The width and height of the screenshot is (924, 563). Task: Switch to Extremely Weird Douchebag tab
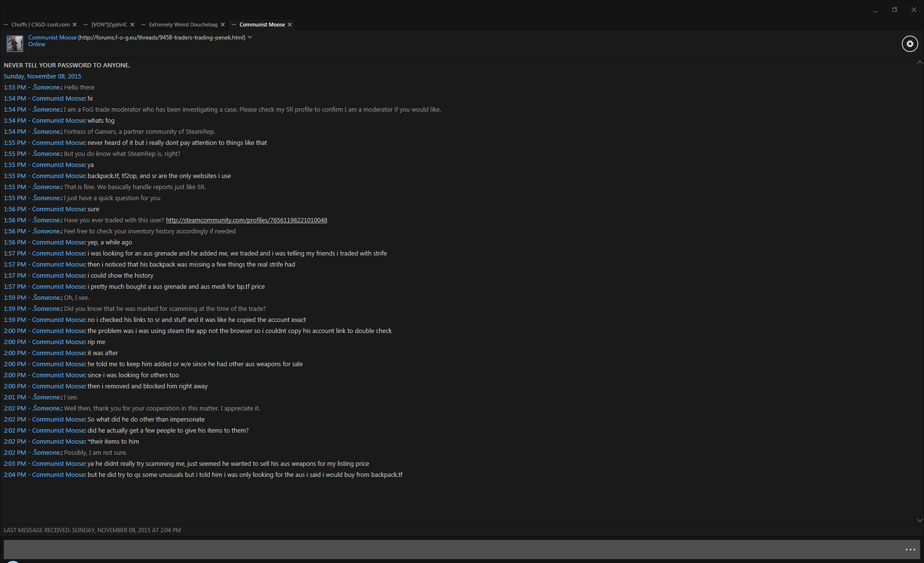pyautogui.click(x=183, y=25)
